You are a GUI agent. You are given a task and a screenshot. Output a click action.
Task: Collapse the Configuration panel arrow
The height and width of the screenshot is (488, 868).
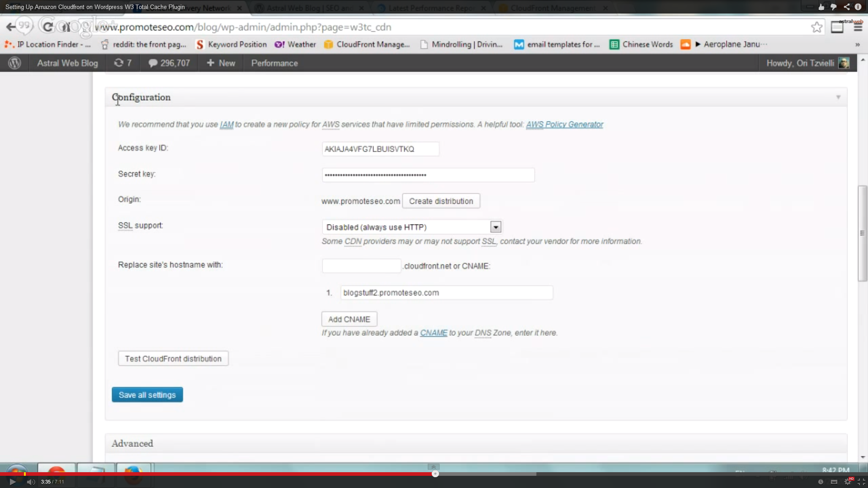coord(838,97)
